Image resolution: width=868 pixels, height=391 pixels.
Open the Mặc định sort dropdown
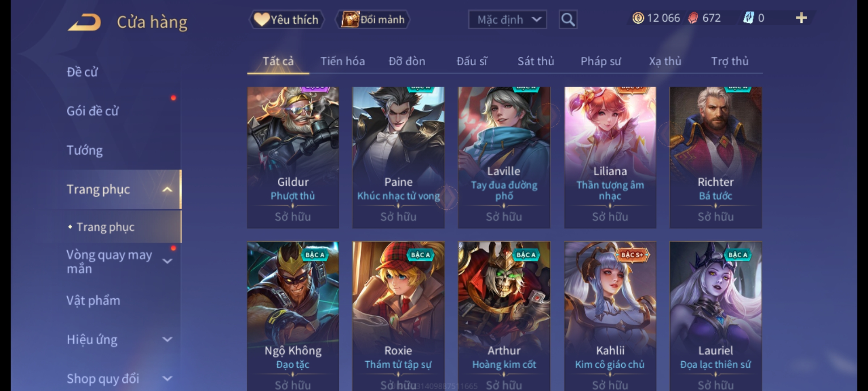[507, 20]
